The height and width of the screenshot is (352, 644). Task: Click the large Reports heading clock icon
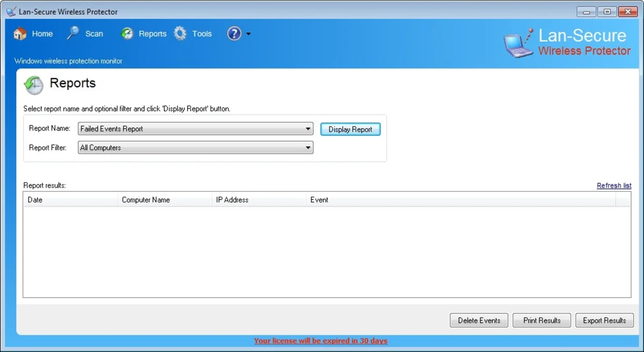tap(33, 85)
